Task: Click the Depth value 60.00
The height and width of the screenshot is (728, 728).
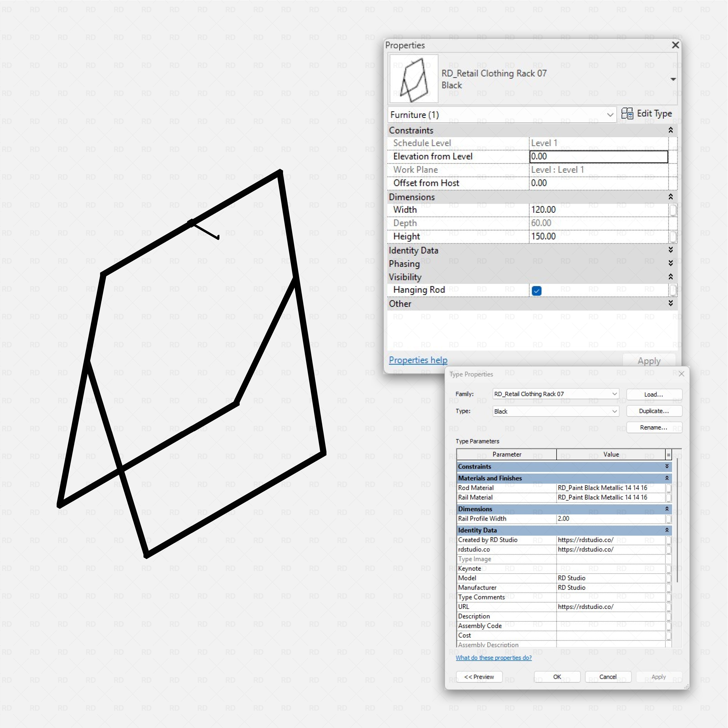Action: [x=599, y=223]
